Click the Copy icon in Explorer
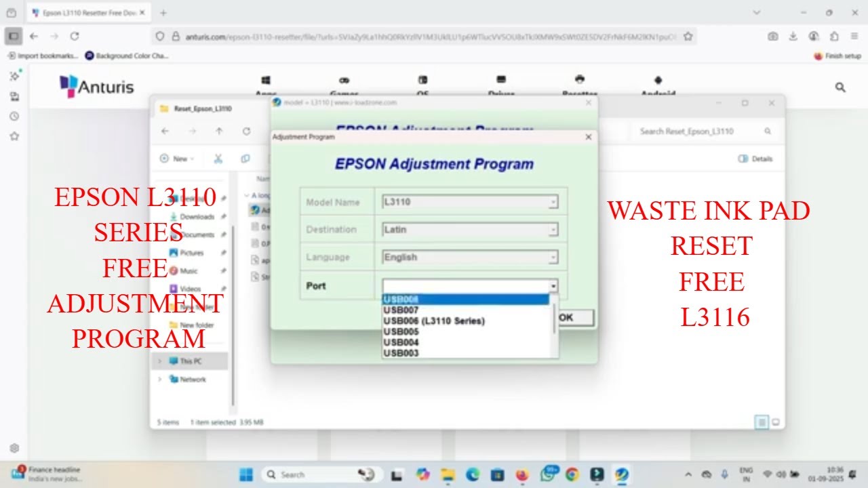Viewport: 868px width, 488px height. [245, 159]
